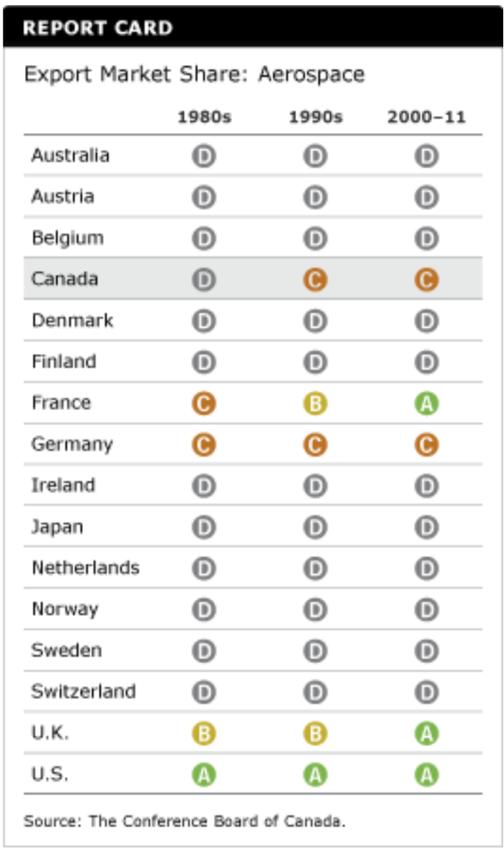Viewport: 504px width, 852px height.
Task: Click U.S. 1980s green A grade icon
Action: pyautogui.click(x=204, y=775)
